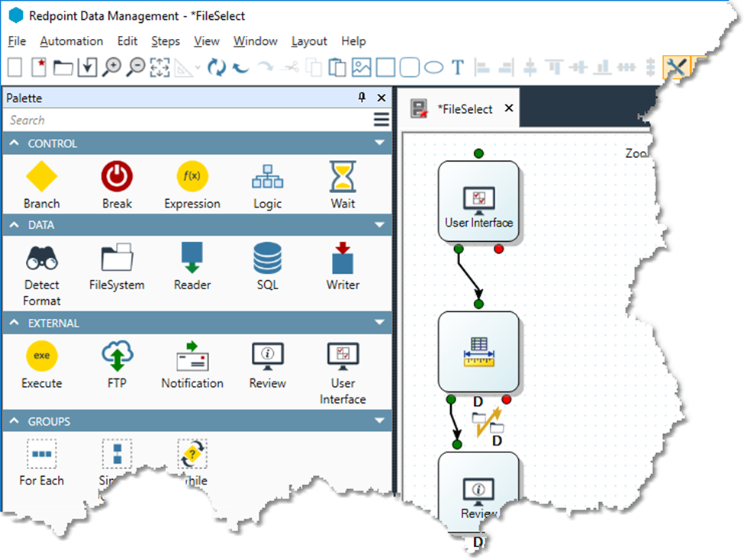Select the Execute exe step icon
Viewport: 744px width, 560px height.
point(41,356)
